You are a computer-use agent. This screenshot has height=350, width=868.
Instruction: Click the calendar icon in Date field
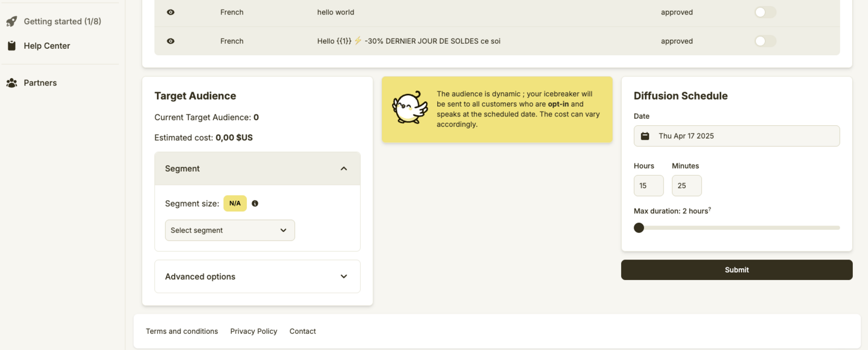645,136
